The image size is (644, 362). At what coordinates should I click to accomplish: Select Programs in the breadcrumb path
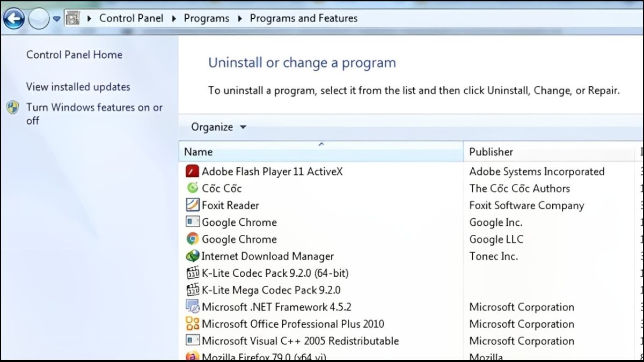tap(206, 18)
